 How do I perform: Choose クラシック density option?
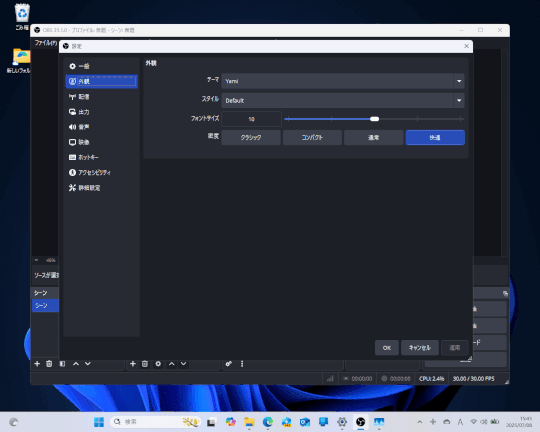pos(251,137)
